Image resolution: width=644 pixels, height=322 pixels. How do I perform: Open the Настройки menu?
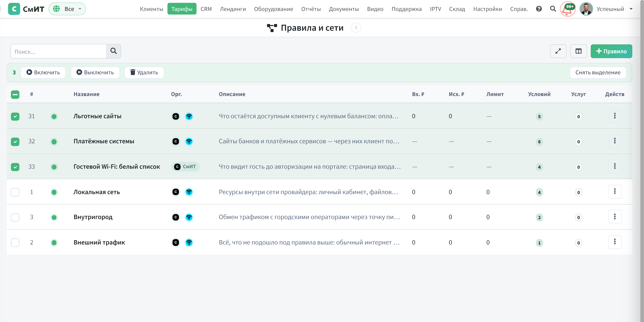(487, 9)
